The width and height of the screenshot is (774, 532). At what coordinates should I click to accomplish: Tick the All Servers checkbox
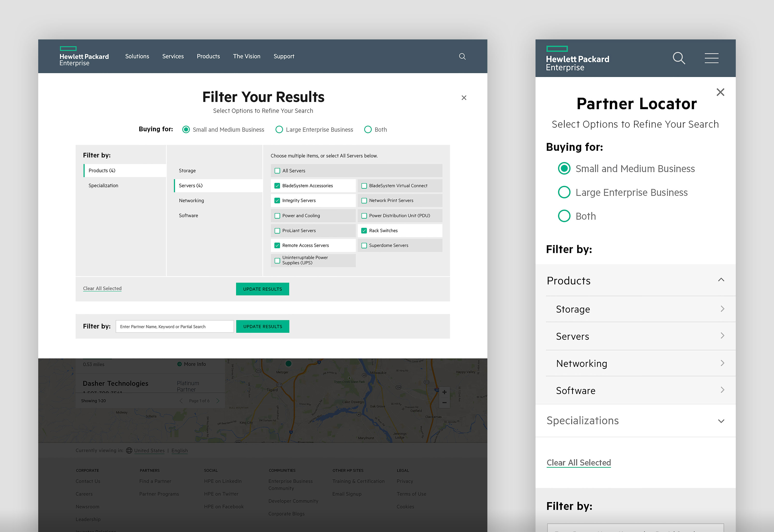tap(277, 171)
